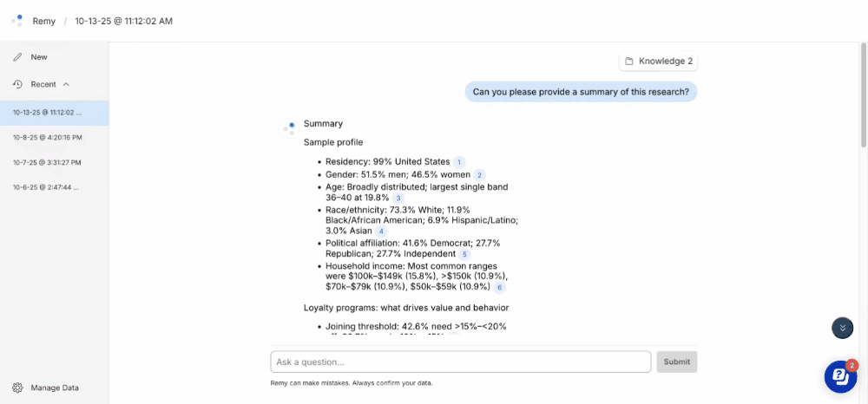Open citation 2 next to Gender
868x404 pixels.
[x=480, y=175]
